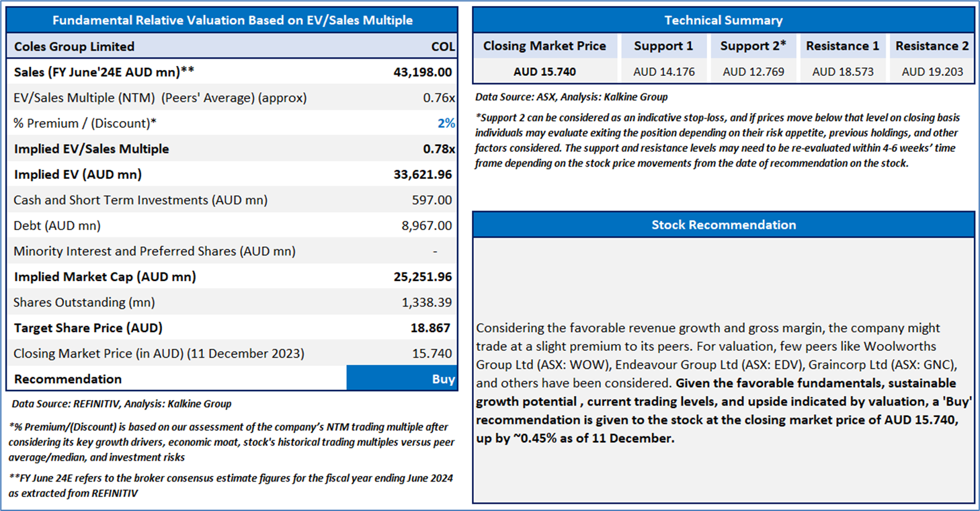This screenshot has width=980, height=511.
Task: Select the target share price 18.867
Action: pos(431,327)
